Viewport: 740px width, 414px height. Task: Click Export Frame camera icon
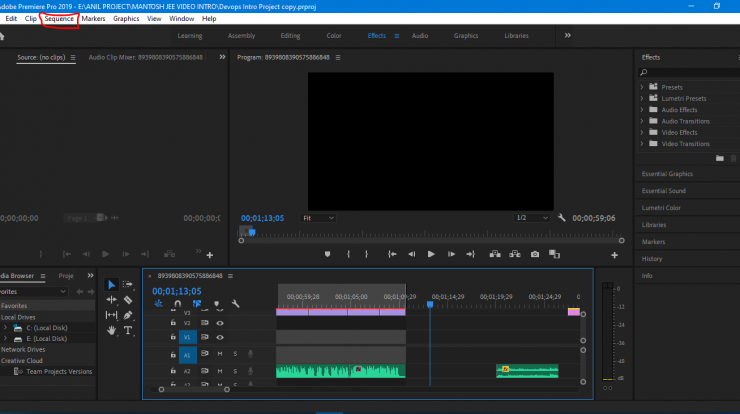[535, 254]
